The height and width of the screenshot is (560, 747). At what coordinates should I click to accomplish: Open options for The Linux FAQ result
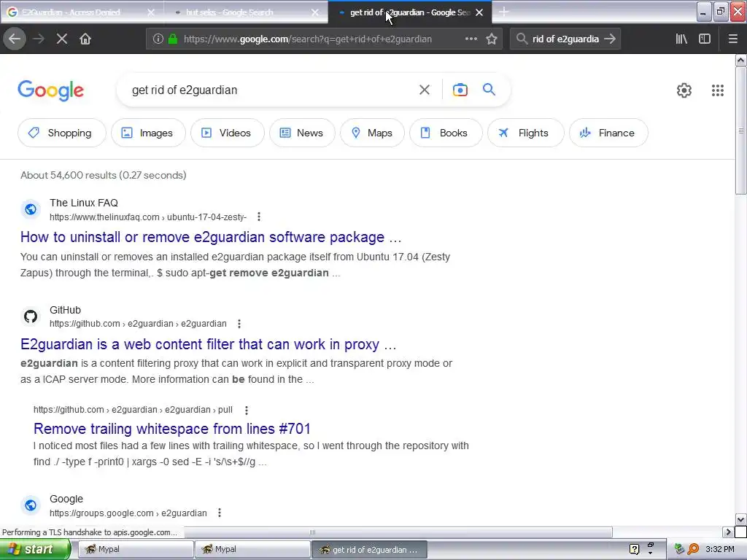[x=259, y=217]
